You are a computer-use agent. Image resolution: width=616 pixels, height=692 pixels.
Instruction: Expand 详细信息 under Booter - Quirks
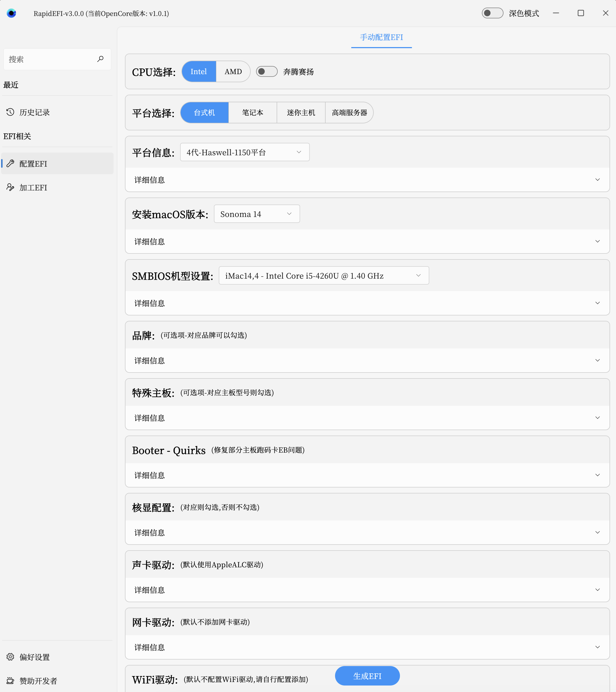tap(367, 475)
